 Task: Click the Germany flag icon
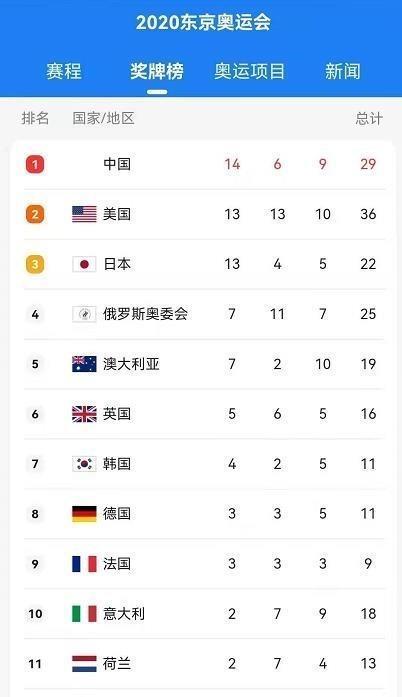[84, 514]
